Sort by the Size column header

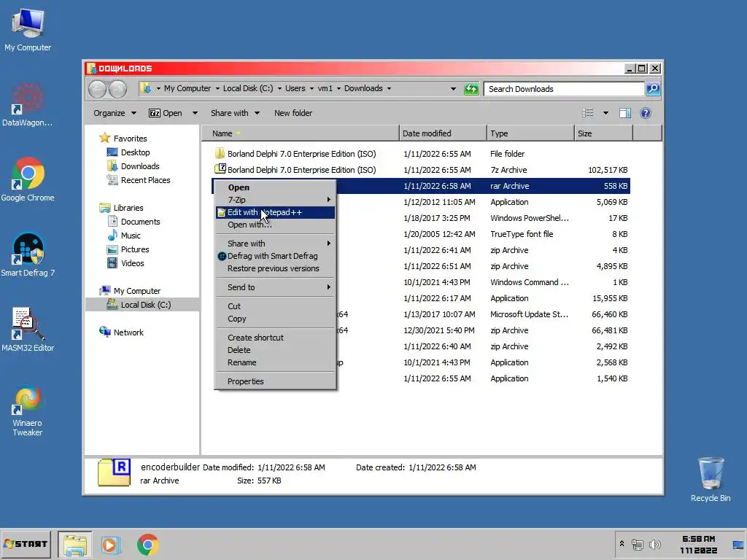pos(603,133)
